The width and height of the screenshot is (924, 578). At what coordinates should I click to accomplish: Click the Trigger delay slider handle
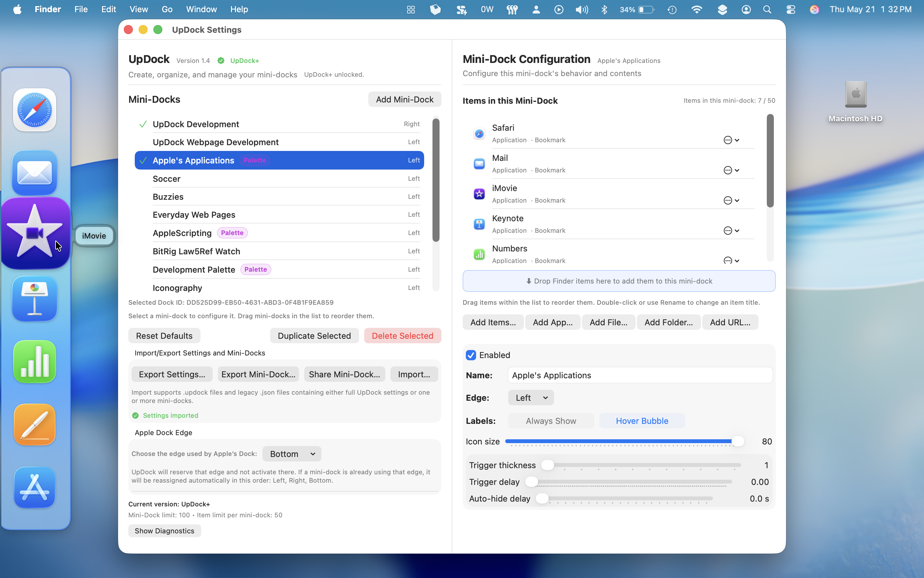pos(532,482)
